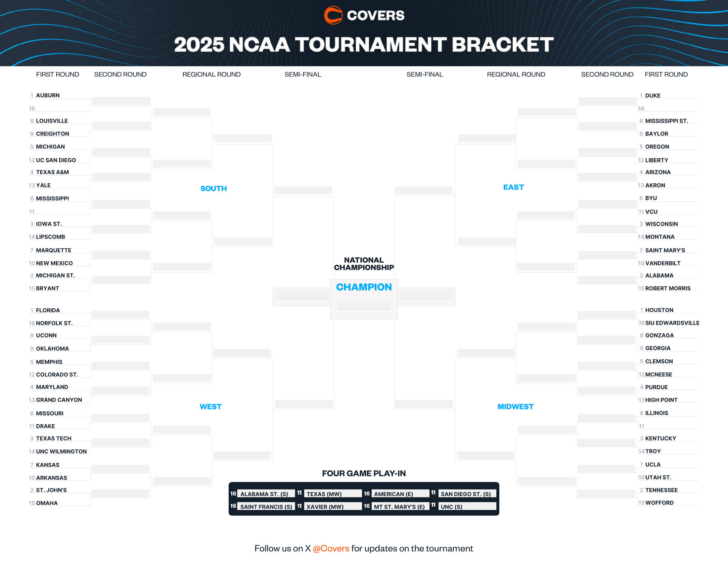
Task: Click the MIDWEST region label
Action: tap(515, 407)
